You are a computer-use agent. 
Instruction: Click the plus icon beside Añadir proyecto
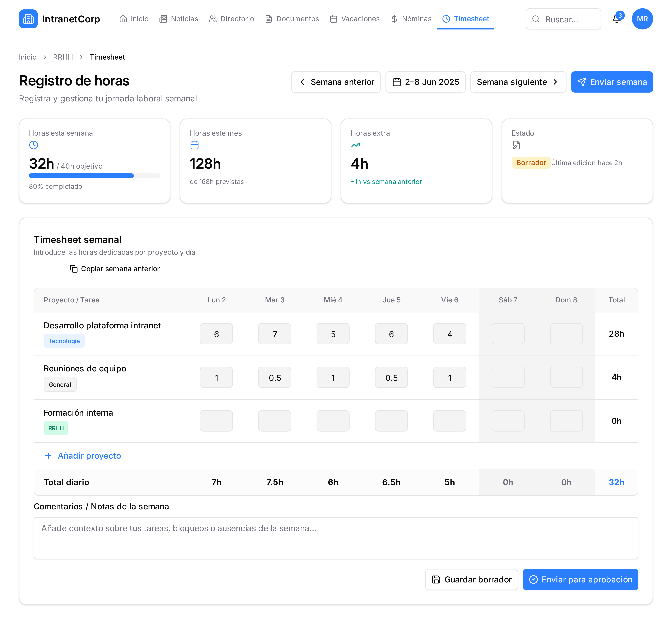(48, 456)
